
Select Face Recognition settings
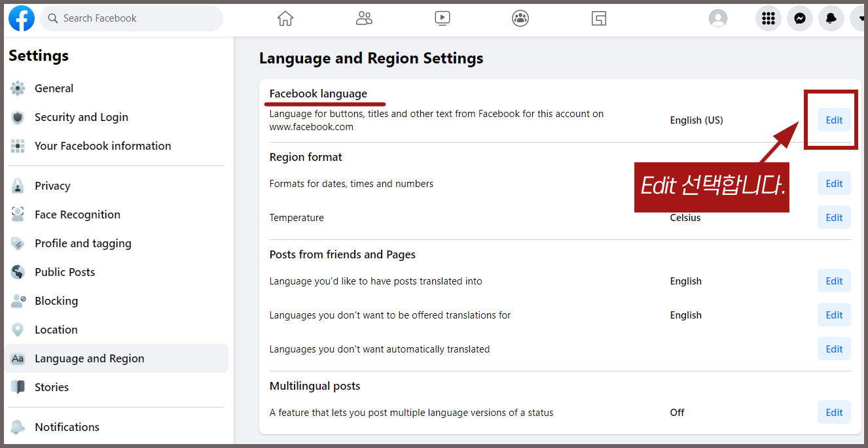(x=117, y=215)
